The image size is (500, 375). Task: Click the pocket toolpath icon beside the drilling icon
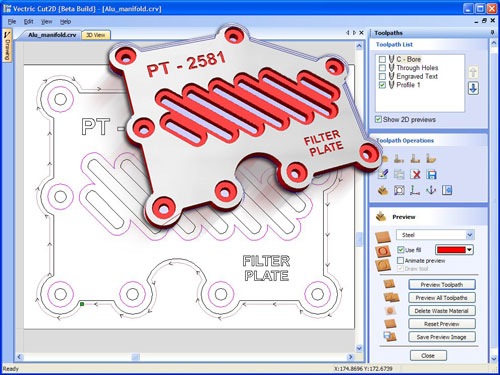coord(415,158)
